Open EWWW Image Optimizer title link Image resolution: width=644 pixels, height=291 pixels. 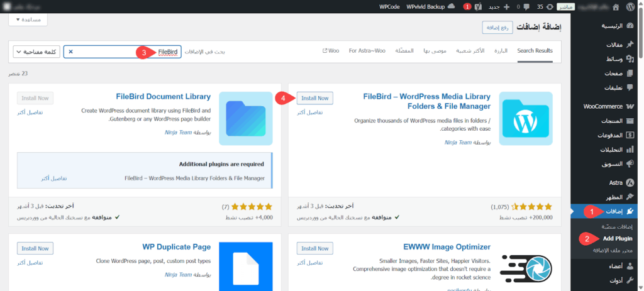(x=447, y=247)
